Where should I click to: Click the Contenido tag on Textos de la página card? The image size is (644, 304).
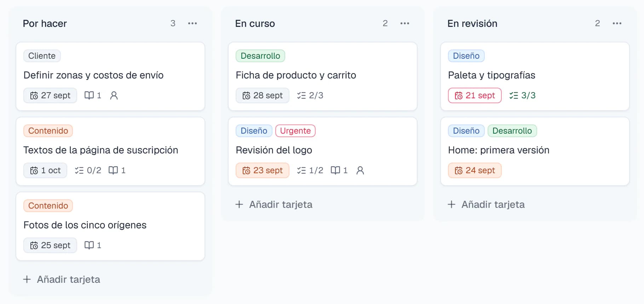point(48,131)
